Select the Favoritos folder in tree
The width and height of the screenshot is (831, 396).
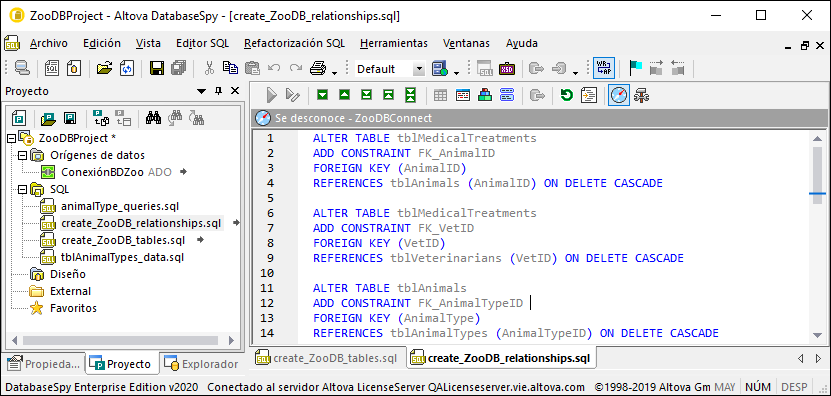[74, 308]
